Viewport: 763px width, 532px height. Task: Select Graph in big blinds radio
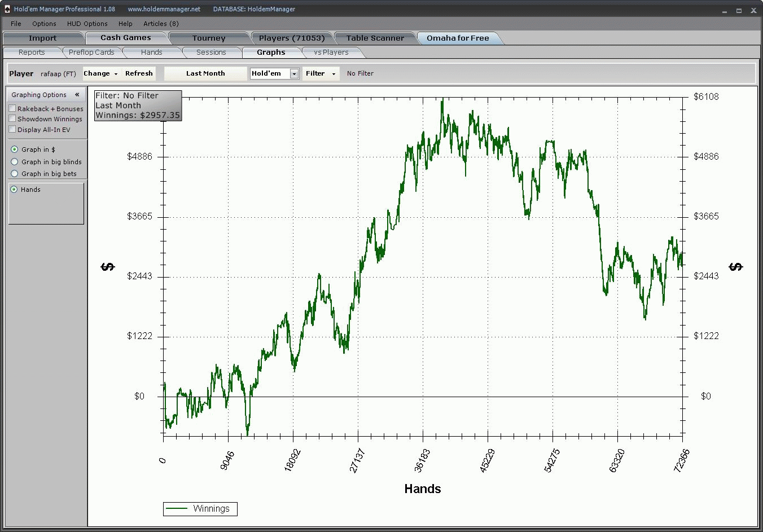(15, 162)
